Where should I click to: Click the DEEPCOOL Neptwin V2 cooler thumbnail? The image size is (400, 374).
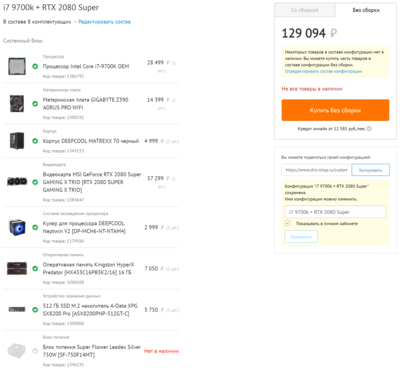point(17,227)
